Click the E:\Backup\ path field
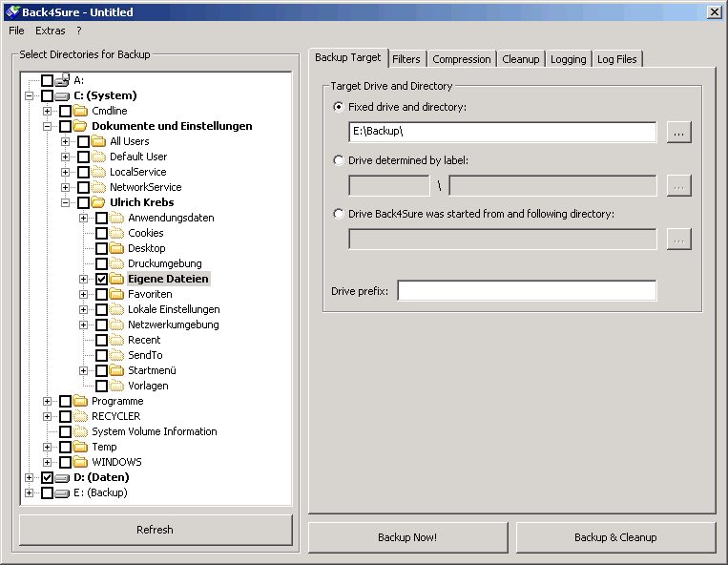This screenshot has height=565, width=728. pos(503,132)
